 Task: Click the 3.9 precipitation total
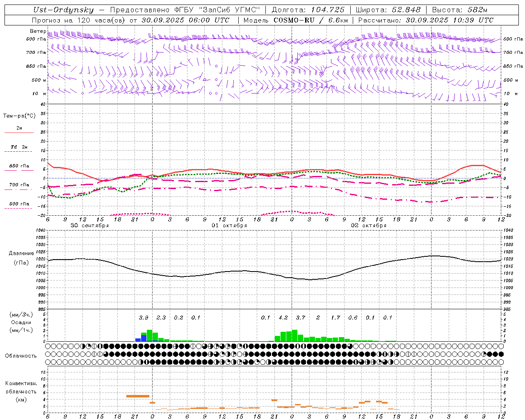coord(144,318)
